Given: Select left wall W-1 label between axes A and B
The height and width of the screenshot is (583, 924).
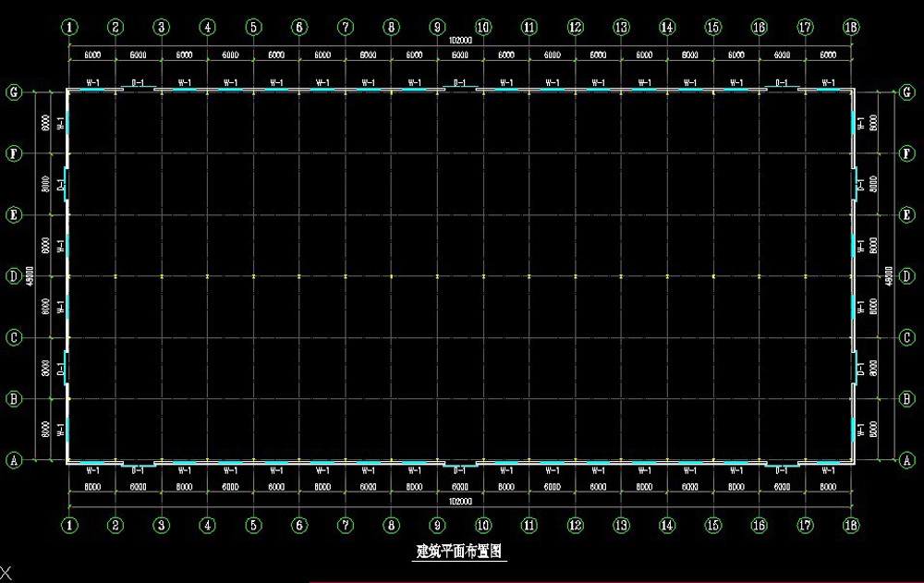Looking at the screenshot, I should coord(61,430).
